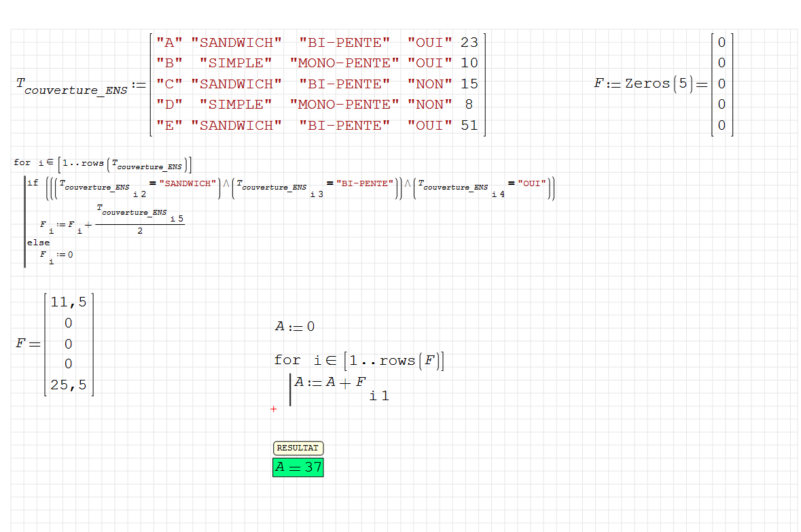The image size is (801, 532).
Task: Click the red crosshair cursor marker
Action: (x=274, y=409)
